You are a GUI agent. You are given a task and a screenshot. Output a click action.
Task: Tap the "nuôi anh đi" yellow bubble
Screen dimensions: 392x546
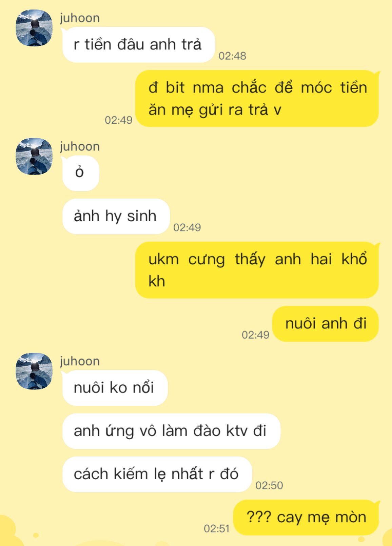326,324
